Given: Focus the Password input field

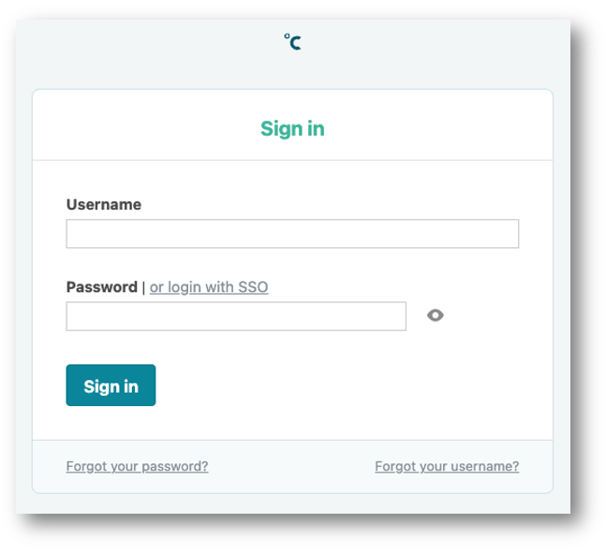Looking at the screenshot, I should point(236,316).
